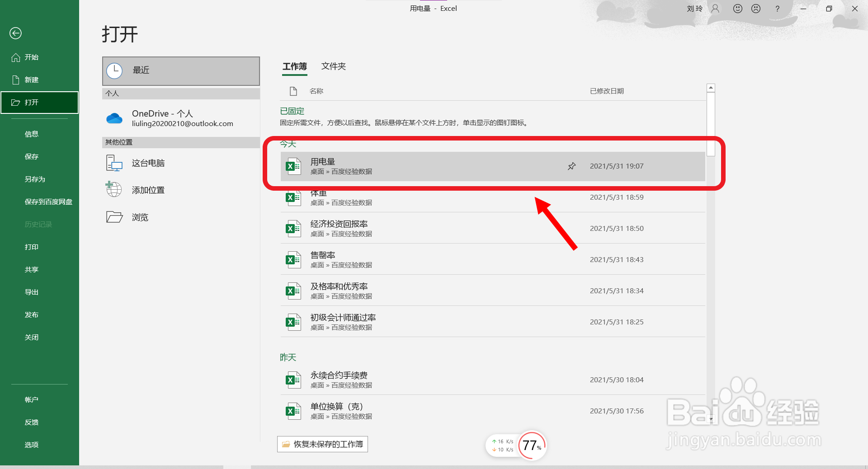Click 恢复未保存的工作簿 button
868x469 pixels.
pos(322,444)
